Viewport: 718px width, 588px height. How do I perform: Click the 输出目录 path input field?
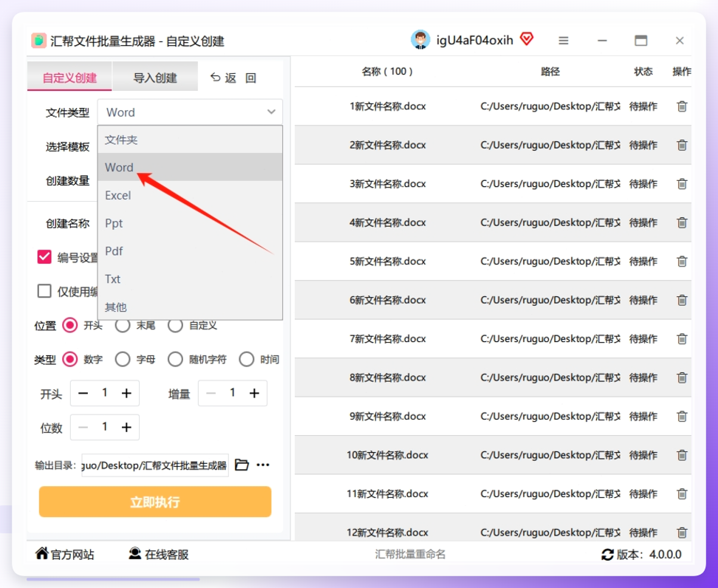(x=155, y=465)
